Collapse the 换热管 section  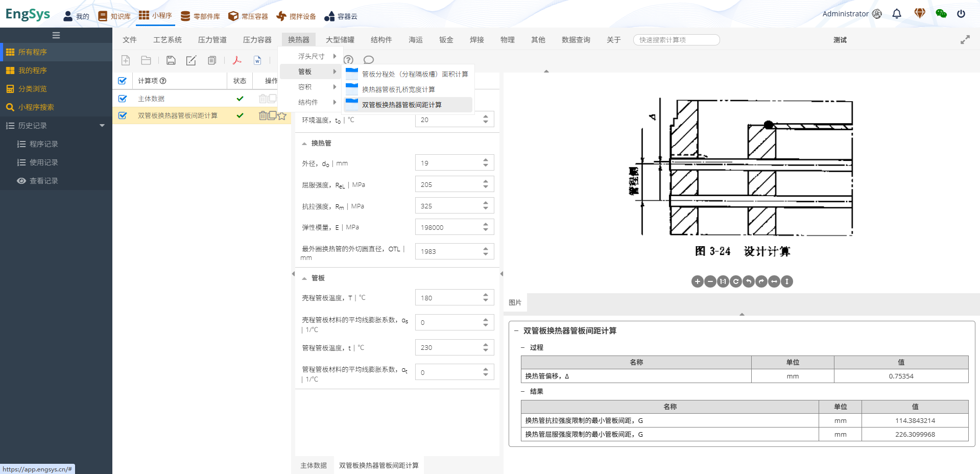305,143
